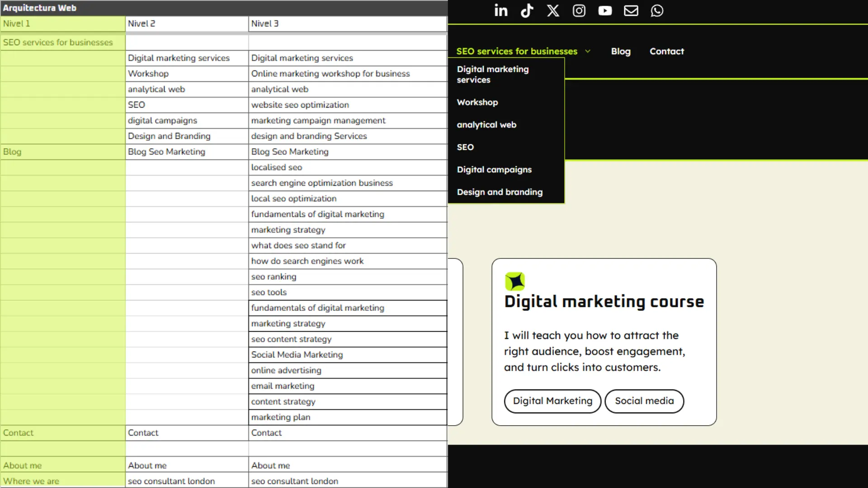Select analytical web from the menu
The width and height of the screenshot is (868, 488).
486,125
